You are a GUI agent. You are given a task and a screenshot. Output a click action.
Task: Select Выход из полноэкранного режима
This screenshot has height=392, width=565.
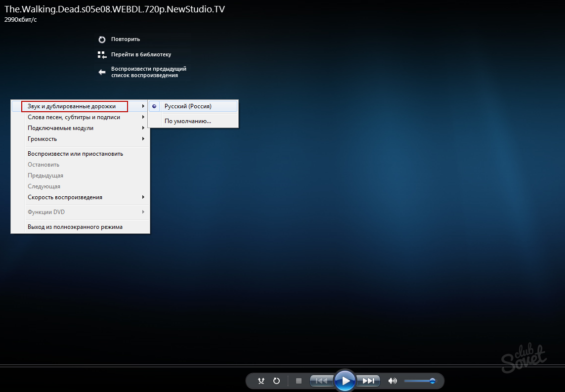[75, 227]
